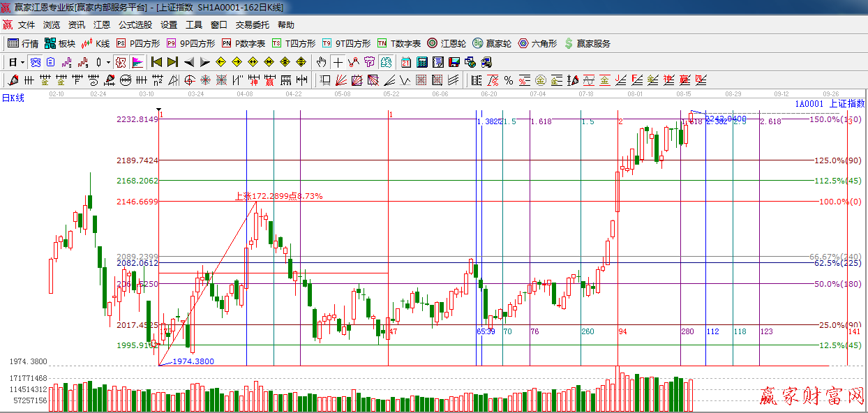This screenshot has width=868, height=413.
Task: Expand the 日 period dropdown arrow
Action: tap(22, 62)
